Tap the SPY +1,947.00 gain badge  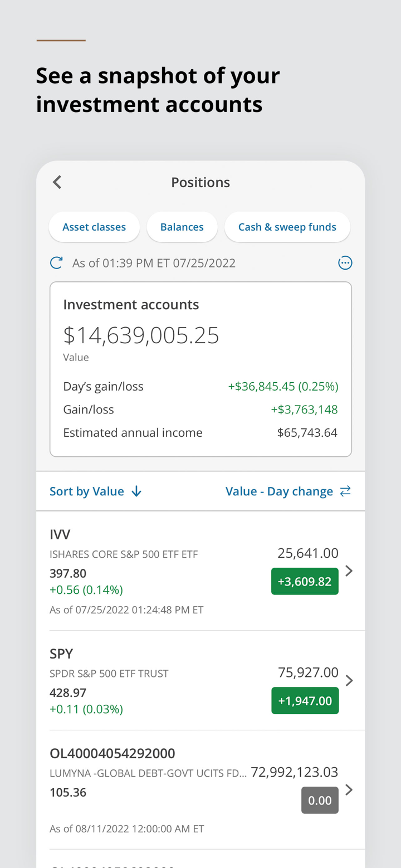(305, 701)
